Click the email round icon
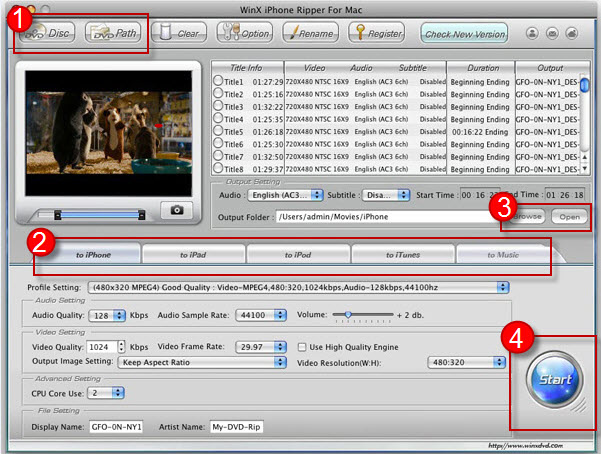601x454 pixels. pyautogui.click(x=552, y=33)
